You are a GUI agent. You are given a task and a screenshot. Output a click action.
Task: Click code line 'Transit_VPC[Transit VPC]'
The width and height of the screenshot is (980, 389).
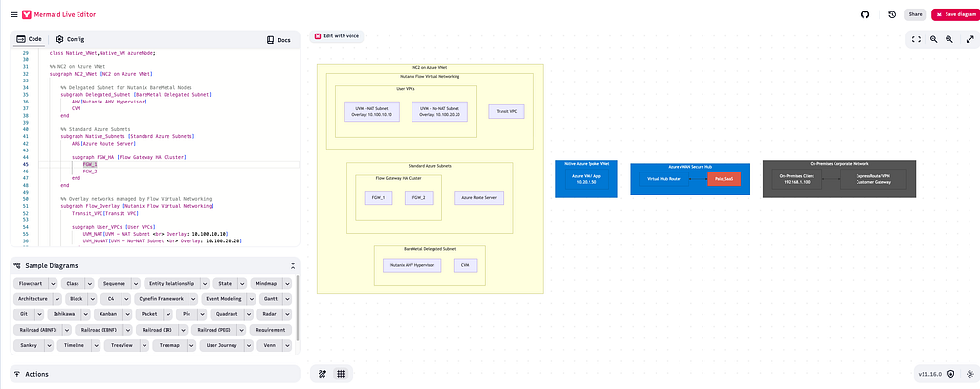click(104, 213)
